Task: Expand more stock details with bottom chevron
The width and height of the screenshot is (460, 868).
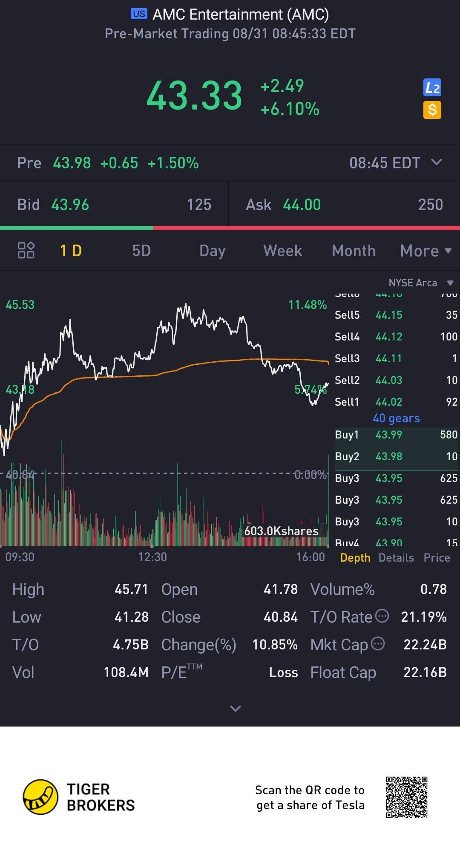Action: 236,708
